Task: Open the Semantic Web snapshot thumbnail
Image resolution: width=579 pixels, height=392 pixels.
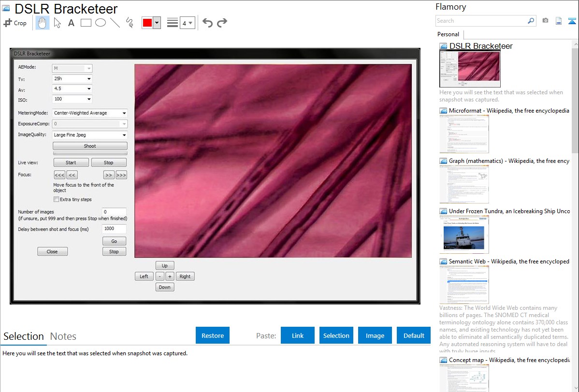Action: (464, 285)
